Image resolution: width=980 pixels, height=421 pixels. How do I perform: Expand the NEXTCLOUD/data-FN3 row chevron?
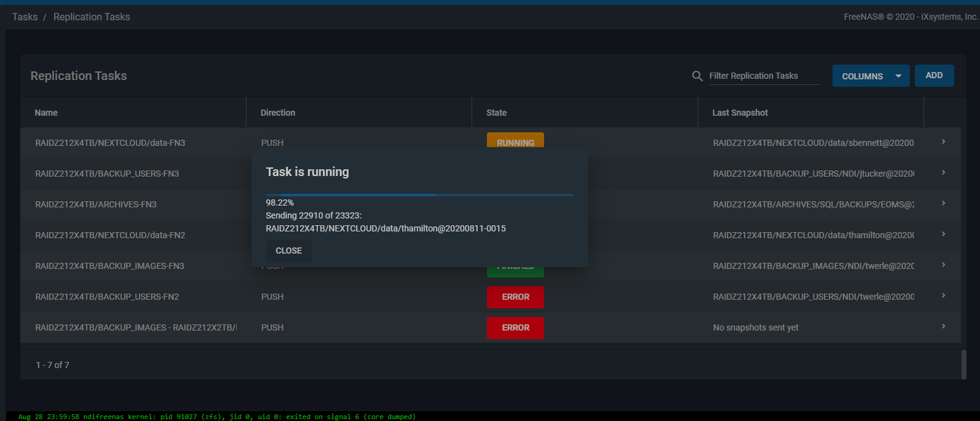[943, 142]
